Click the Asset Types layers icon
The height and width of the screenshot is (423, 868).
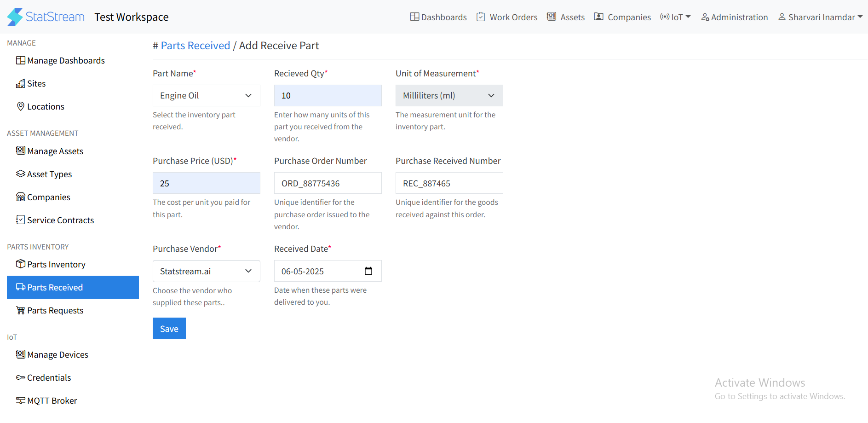(x=20, y=174)
